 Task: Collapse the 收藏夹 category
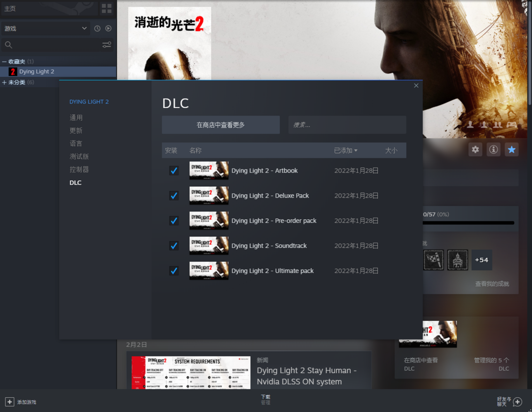coord(4,62)
